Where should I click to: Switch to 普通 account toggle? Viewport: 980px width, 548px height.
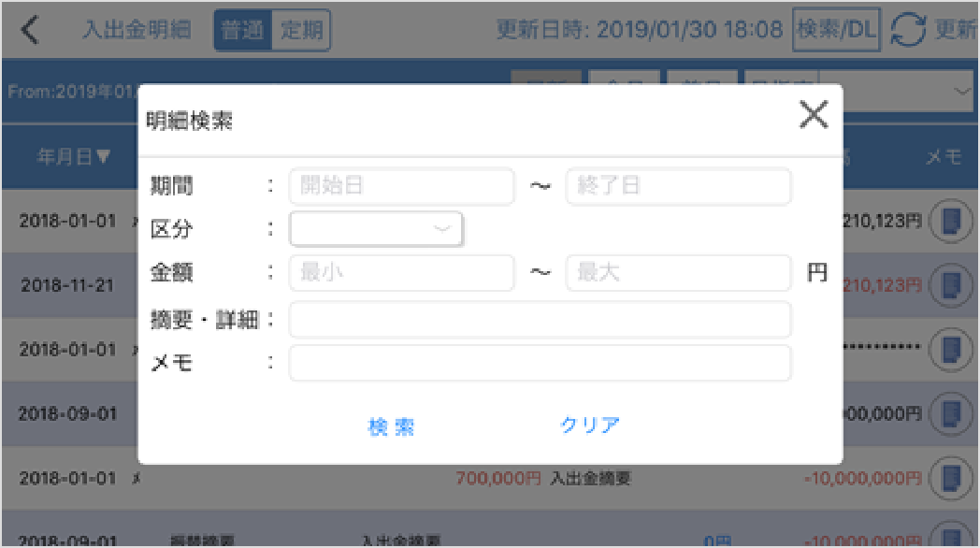[x=242, y=31]
